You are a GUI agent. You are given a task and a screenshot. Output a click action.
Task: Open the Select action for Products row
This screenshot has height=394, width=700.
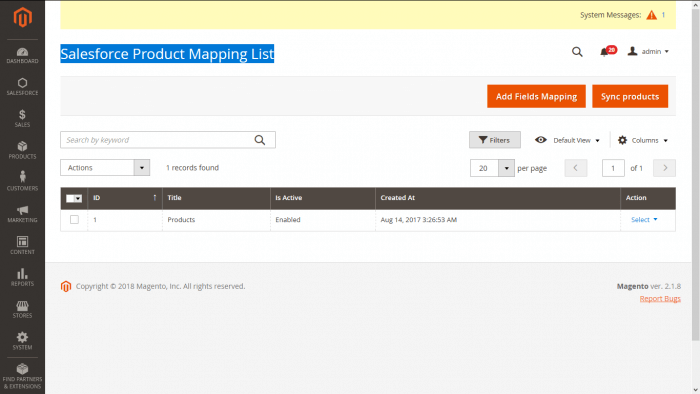644,220
